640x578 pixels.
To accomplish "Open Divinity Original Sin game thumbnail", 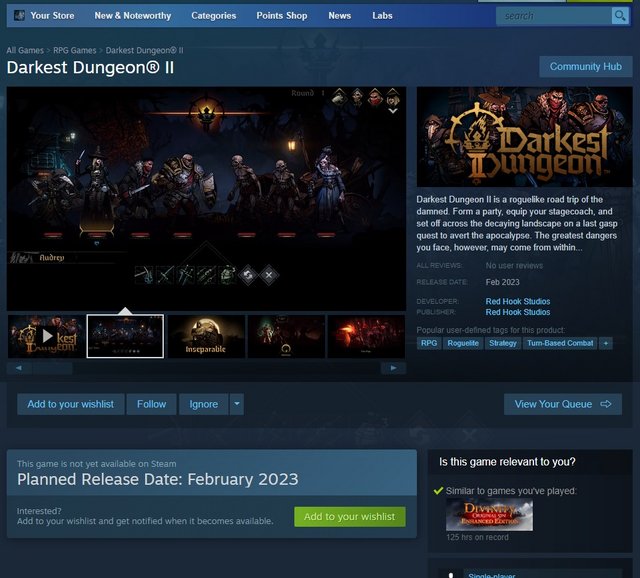I will tap(489, 515).
